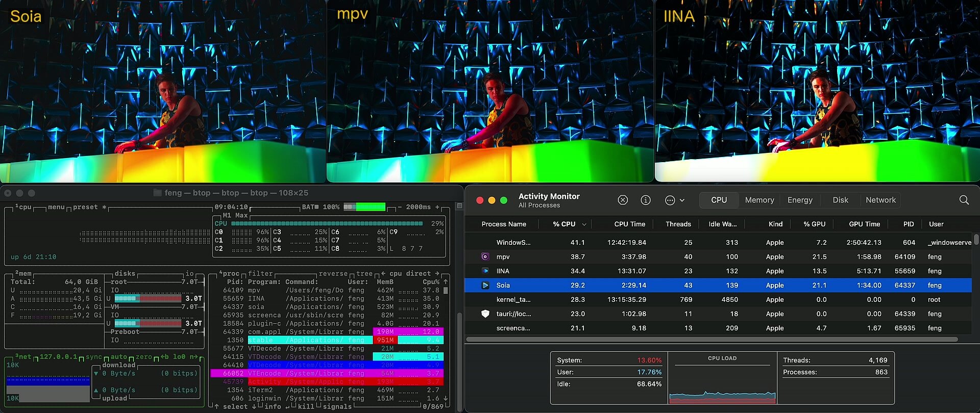This screenshot has height=413, width=980.
Task: Click the search magnifier in Activity Monitor
Action: (964, 200)
